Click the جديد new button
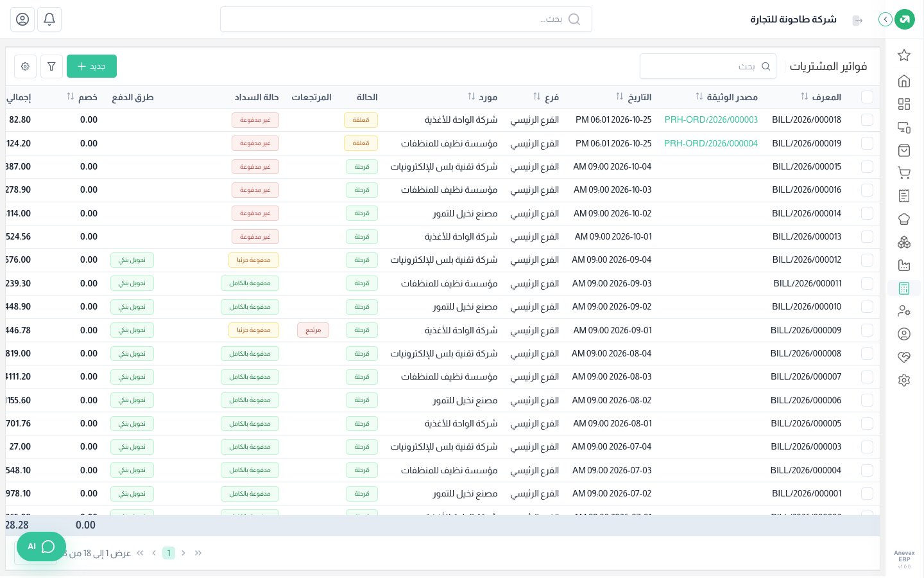 pos(92,66)
